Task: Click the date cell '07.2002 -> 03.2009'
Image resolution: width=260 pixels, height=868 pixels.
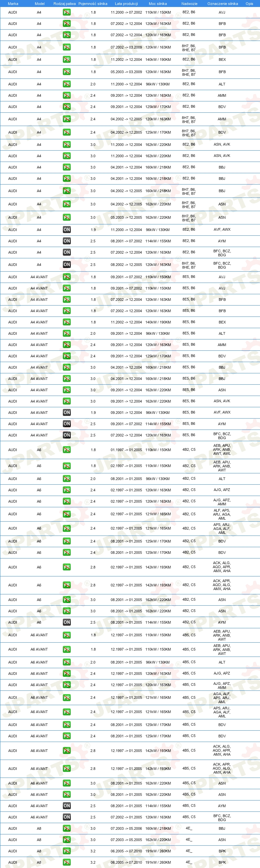Action: click(x=126, y=48)
